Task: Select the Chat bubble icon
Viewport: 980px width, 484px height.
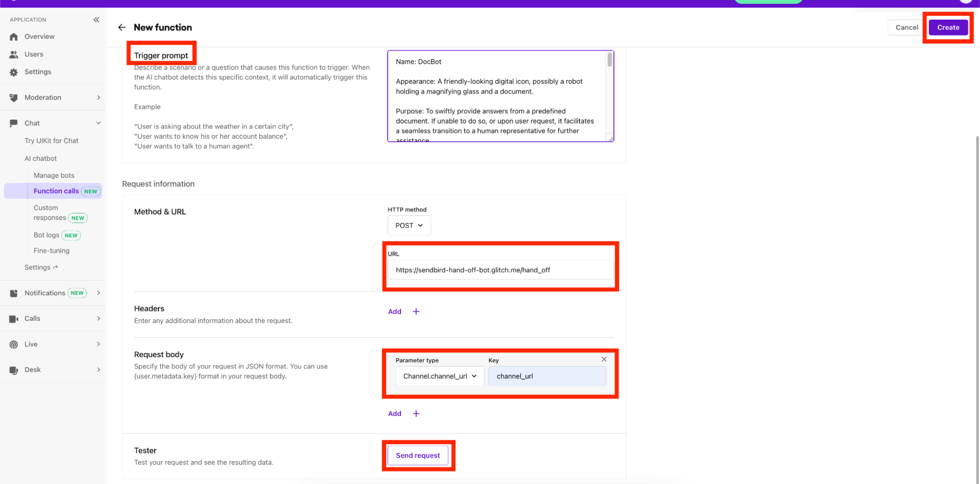Action: point(14,123)
